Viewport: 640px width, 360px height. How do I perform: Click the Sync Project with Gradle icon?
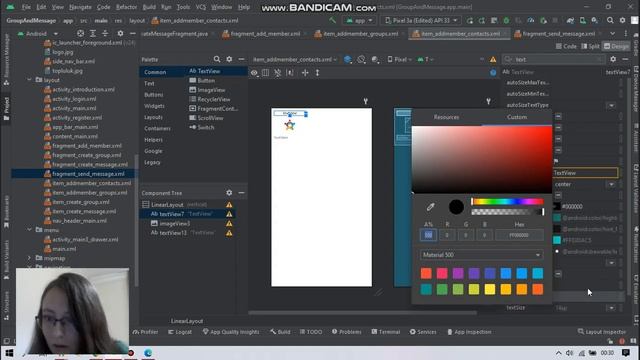pyautogui.click(x=570, y=20)
